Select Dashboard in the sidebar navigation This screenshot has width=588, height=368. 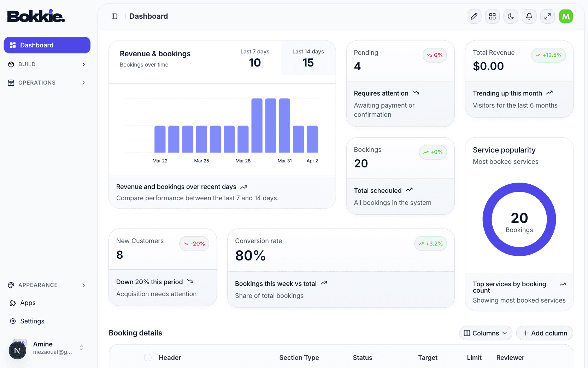pyautogui.click(x=47, y=45)
